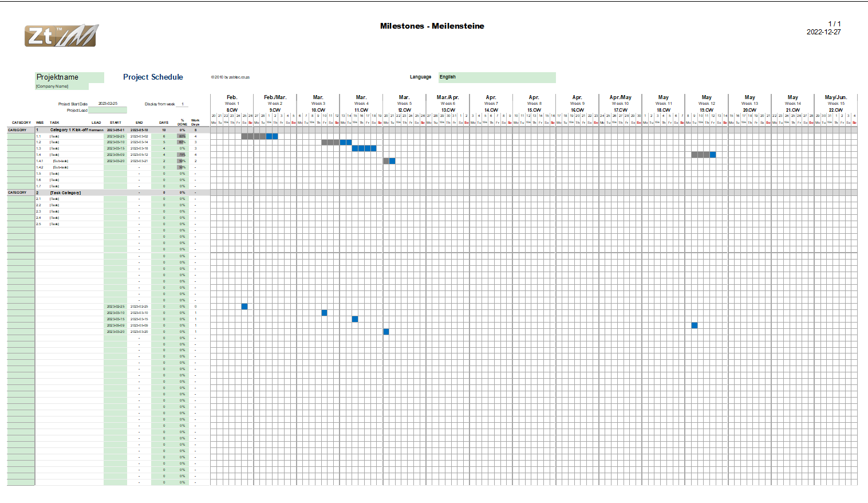Select the Project Start Date value 2023-02-25
The image size is (868, 503).
click(108, 104)
